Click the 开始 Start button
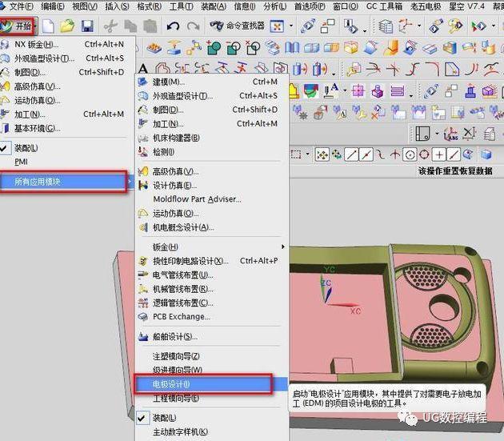The height and width of the screenshot is (441, 504). 17,26
